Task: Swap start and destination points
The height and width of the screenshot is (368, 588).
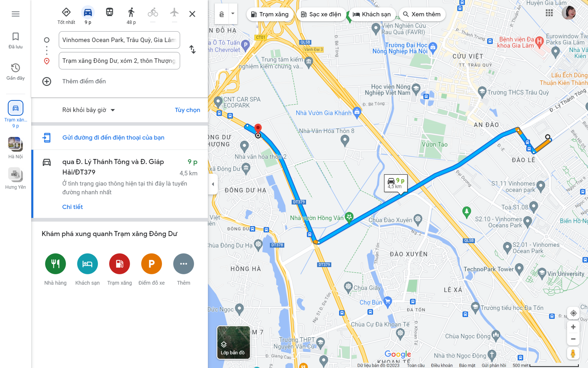Action: pyautogui.click(x=193, y=50)
